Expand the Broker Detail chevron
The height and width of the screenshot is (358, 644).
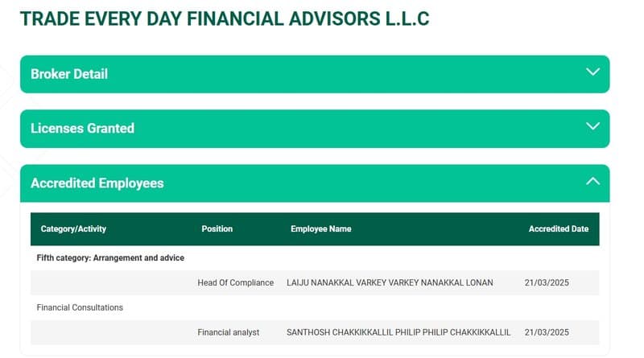tap(592, 72)
